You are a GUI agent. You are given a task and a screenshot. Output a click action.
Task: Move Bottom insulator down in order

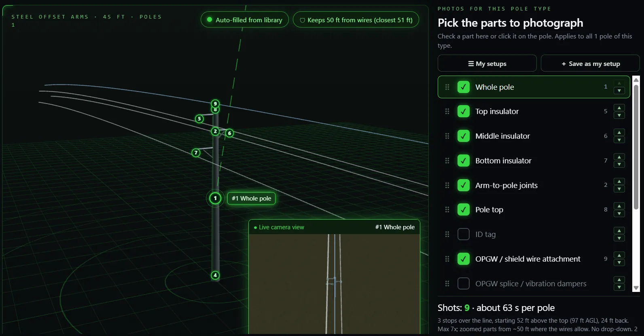(619, 165)
